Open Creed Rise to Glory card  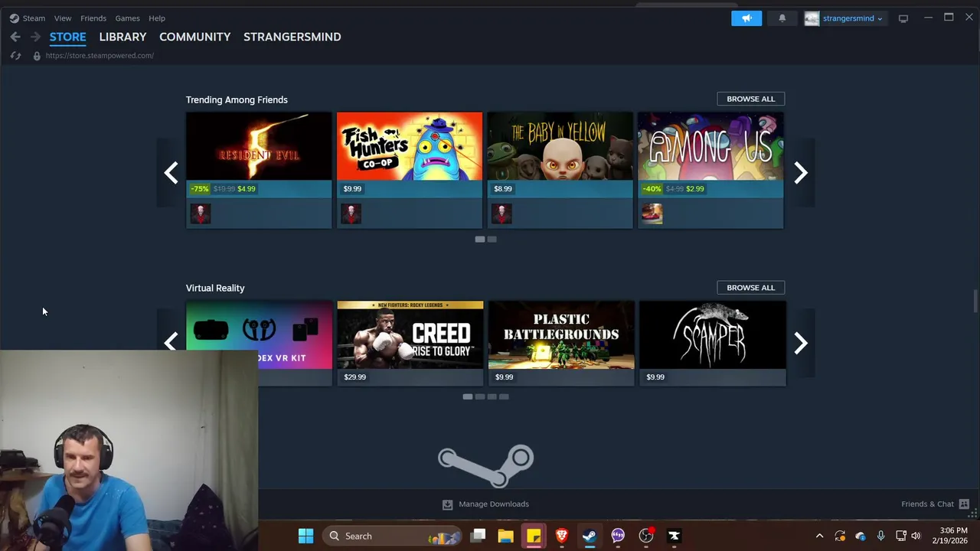tap(410, 343)
